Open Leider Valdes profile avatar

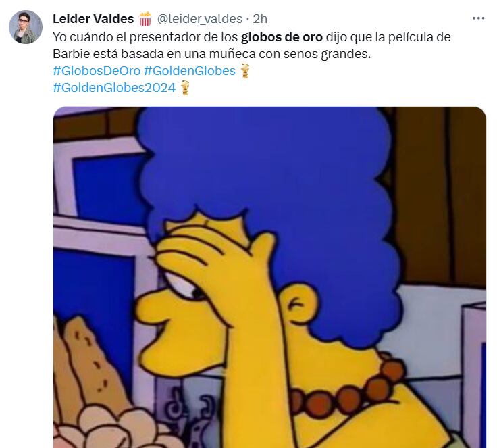point(26,27)
